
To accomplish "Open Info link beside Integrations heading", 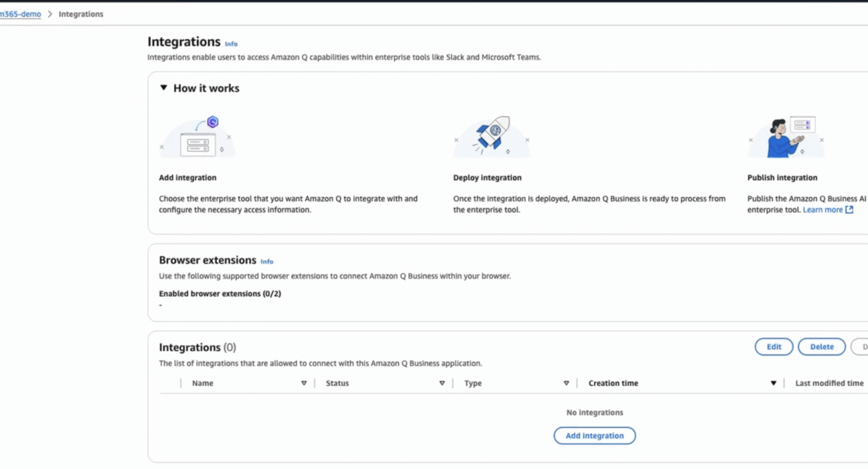I will tap(231, 44).
